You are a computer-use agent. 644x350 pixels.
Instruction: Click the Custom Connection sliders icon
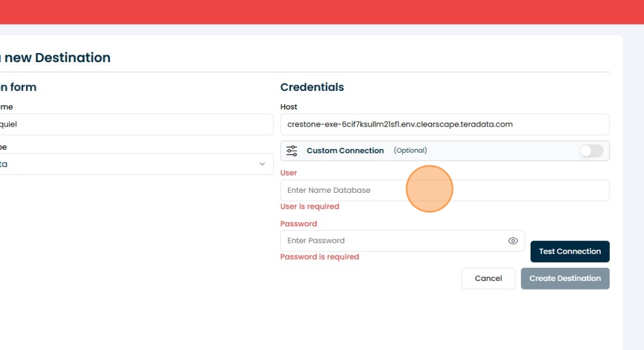point(292,151)
